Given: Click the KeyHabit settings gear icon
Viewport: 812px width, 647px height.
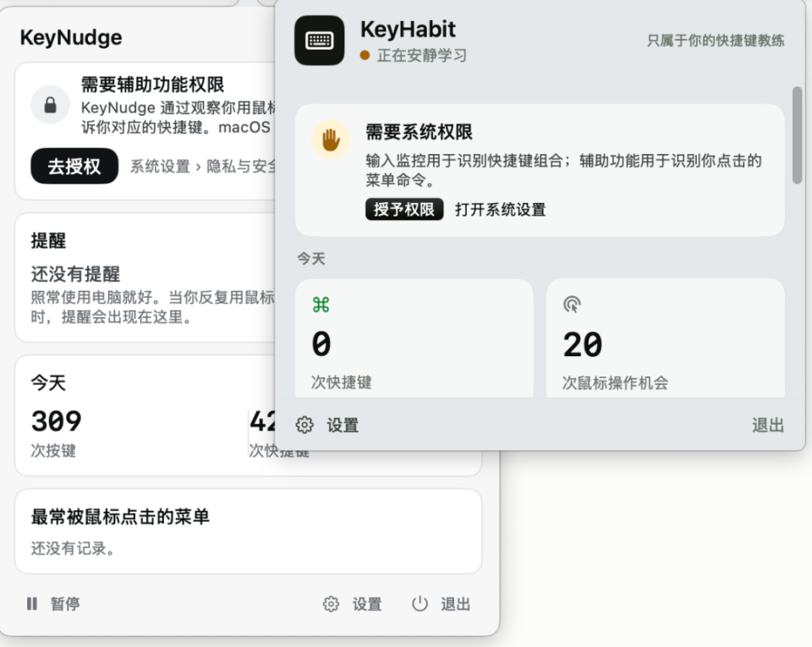Looking at the screenshot, I should [304, 425].
